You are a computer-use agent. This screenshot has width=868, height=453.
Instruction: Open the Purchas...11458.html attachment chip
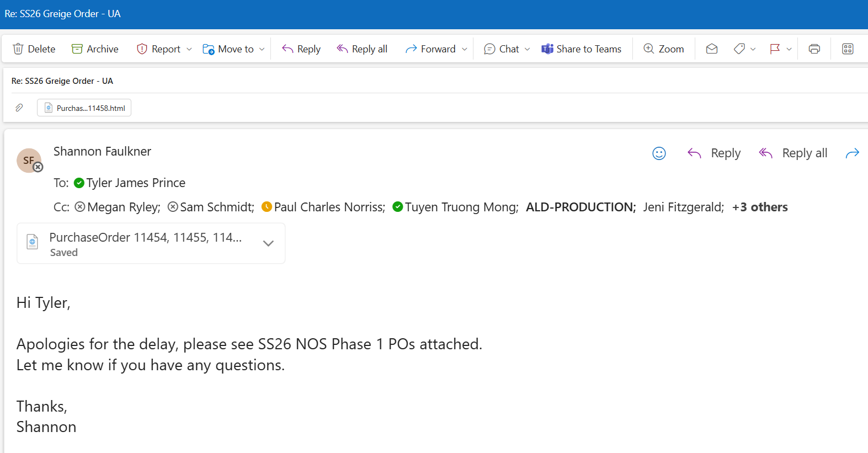[84, 108]
